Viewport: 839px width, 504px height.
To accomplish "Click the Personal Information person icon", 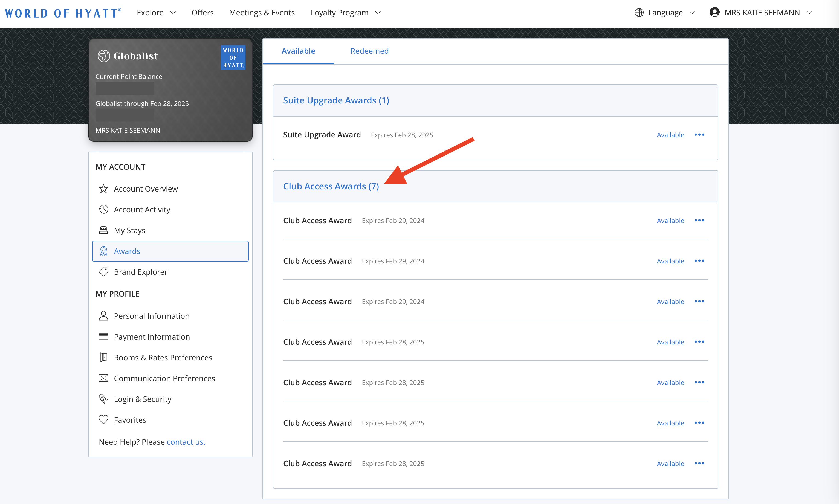I will [x=103, y=315].
